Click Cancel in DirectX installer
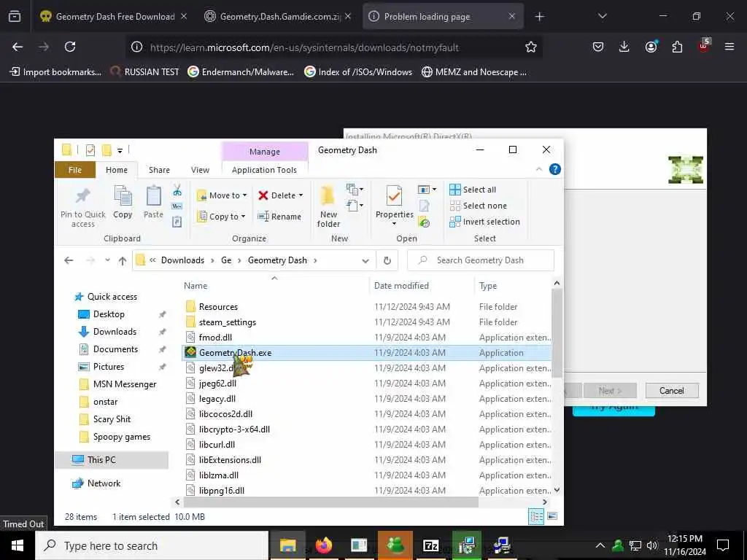The image size is (747, 560). 672,391
